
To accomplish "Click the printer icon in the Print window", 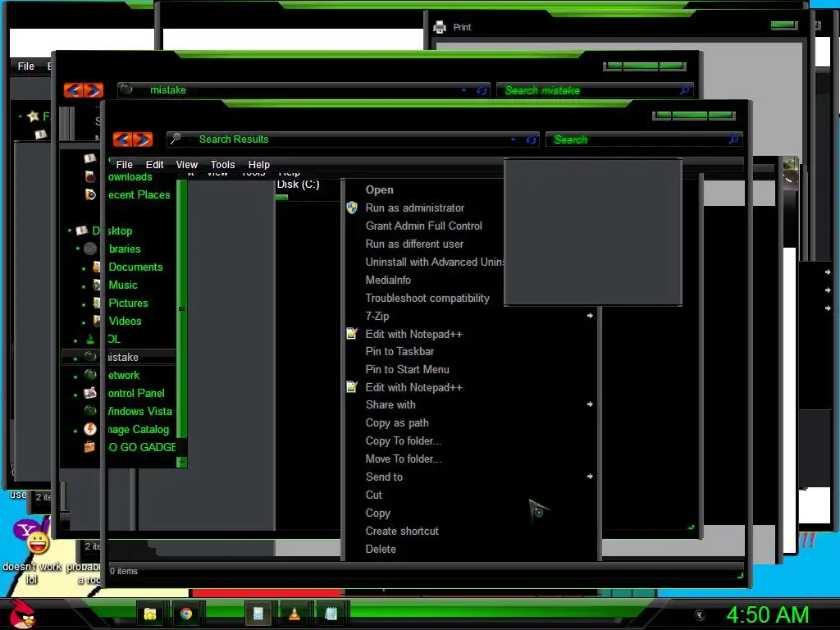I will pyautogui.click(x=440, y=27).
